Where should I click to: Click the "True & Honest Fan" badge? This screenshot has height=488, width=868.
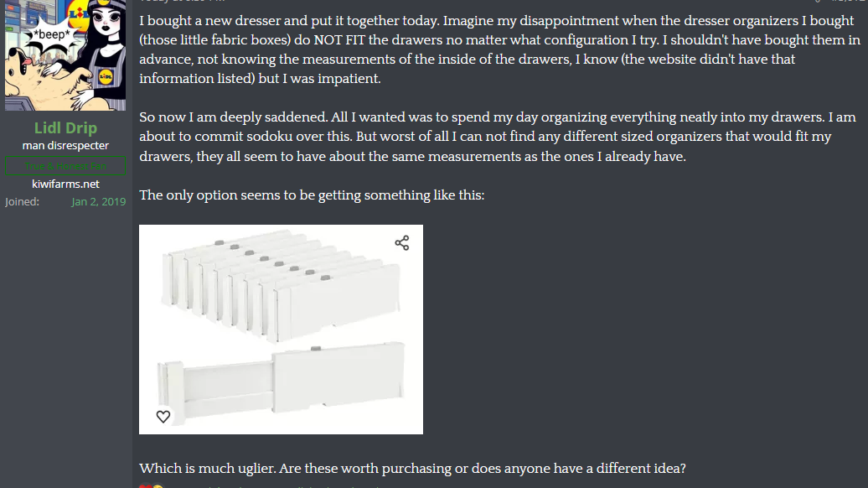tap(65, 166)
